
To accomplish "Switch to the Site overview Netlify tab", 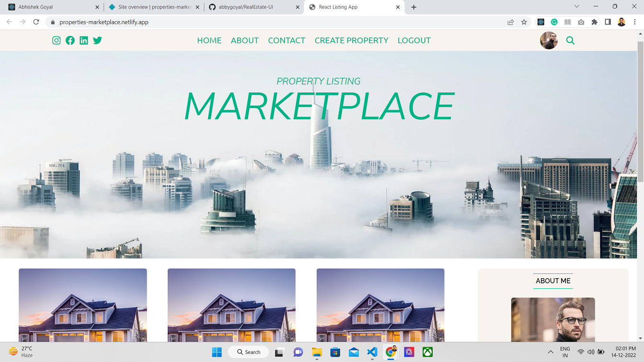I will coord(153,7).
